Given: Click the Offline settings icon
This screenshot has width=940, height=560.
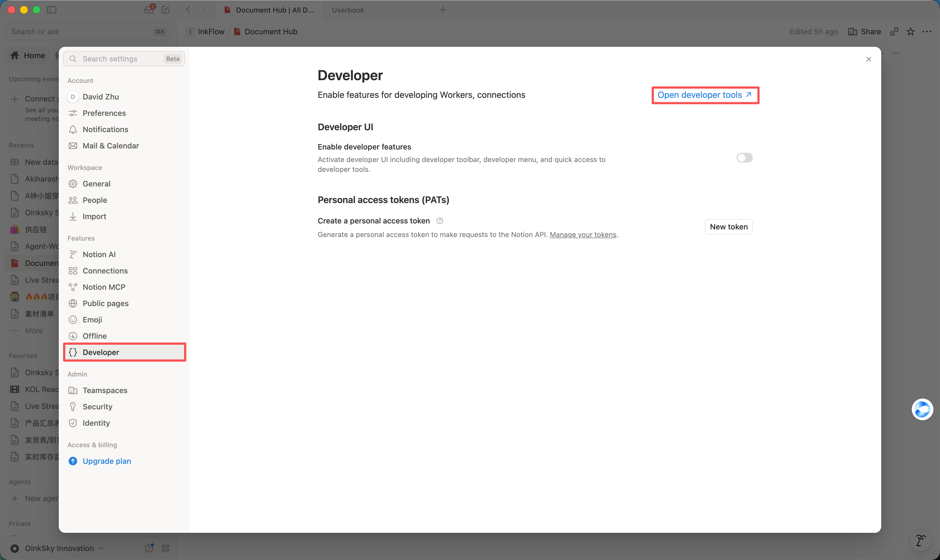Looking at the screenshot, I should [73, 336].
